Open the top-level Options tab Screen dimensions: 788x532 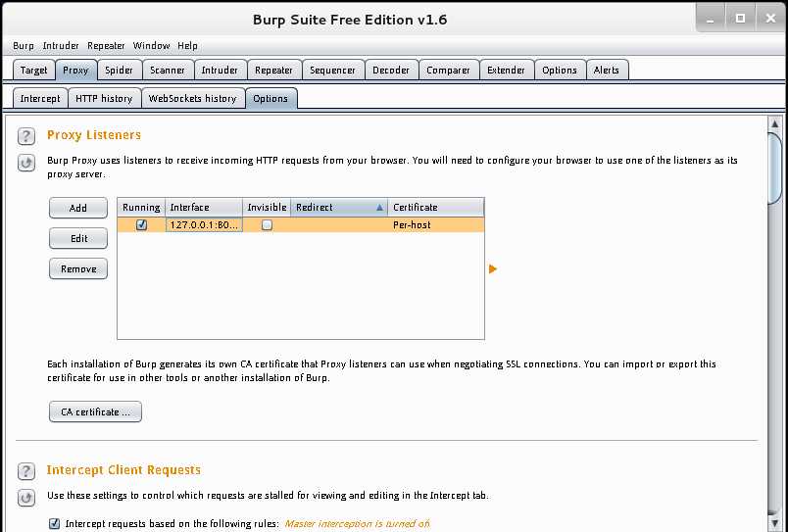click(560, 71)
